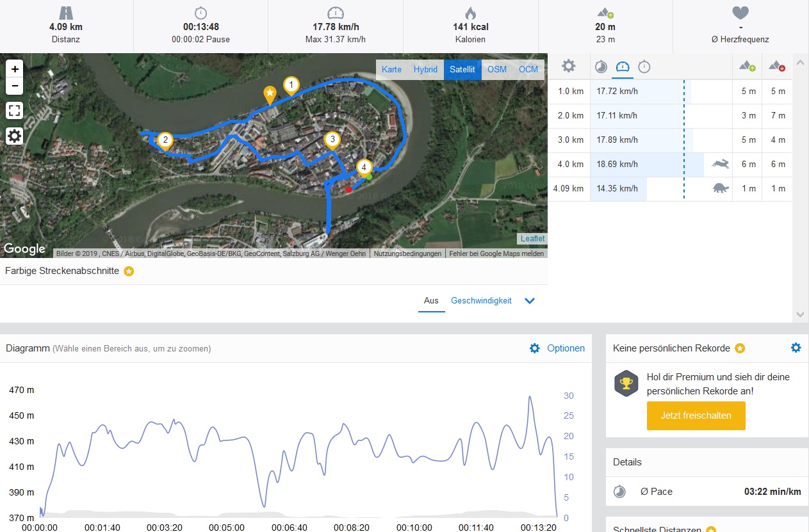Expand colored section options chevron
The image size is (809, 532).
[530, 301]
